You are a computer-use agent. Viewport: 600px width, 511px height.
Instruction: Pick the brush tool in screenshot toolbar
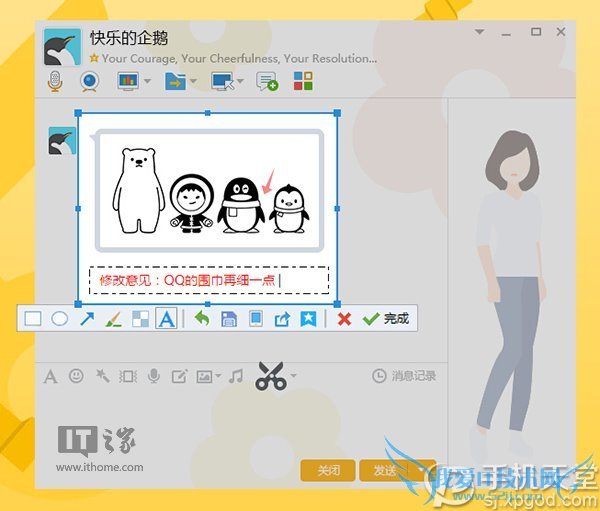(x=113, y=319)
